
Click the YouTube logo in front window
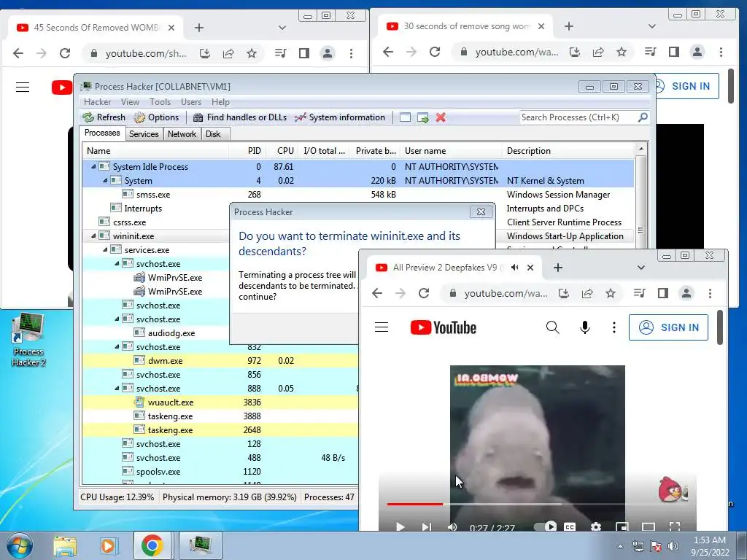pos(443,327)
